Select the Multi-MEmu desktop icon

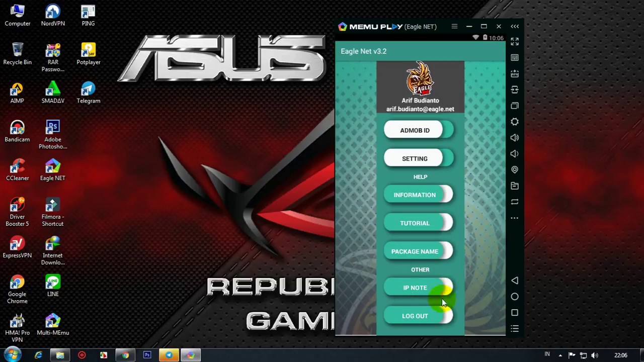coord(53,324)
